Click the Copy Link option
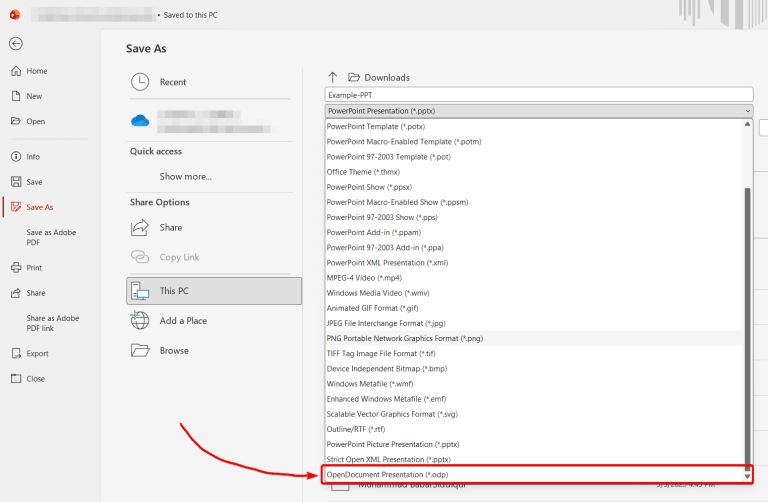 point(165,257)
